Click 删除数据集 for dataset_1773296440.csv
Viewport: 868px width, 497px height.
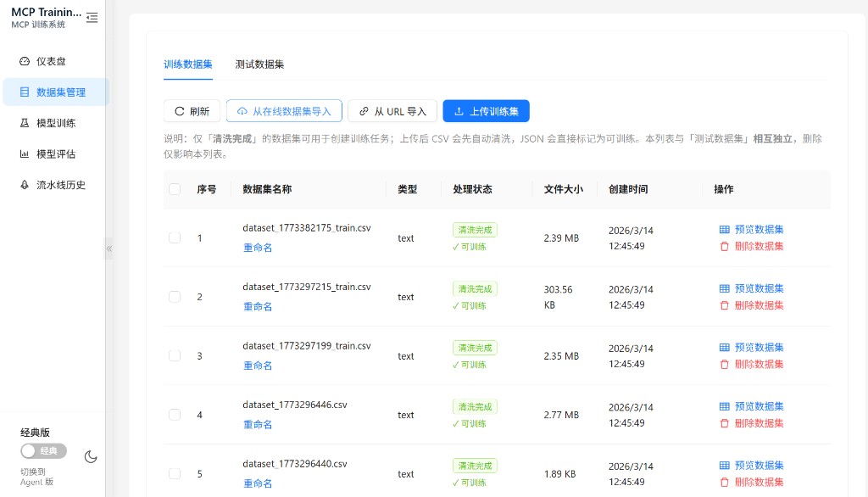[x=751, y=482]
